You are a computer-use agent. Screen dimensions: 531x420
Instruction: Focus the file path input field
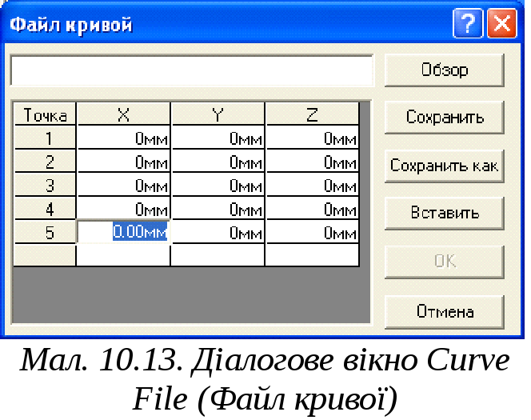(192, 70)
